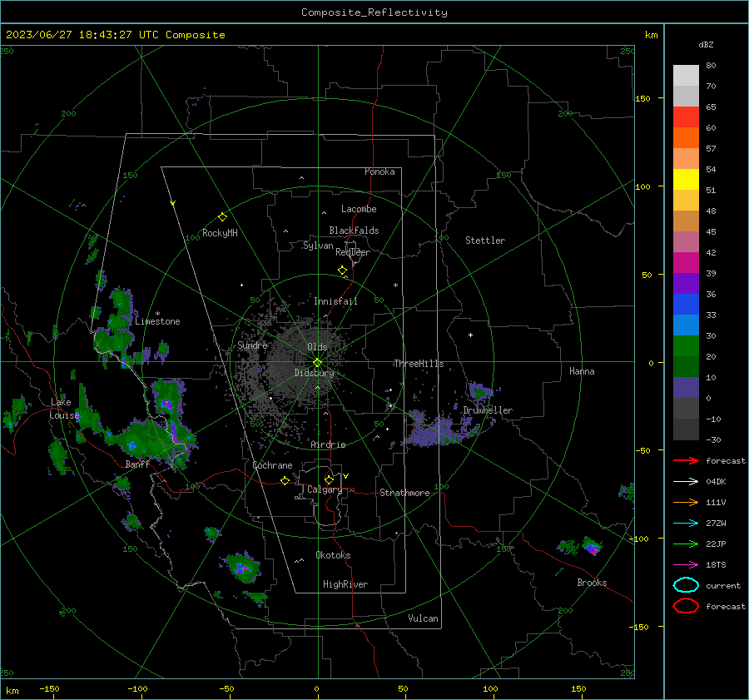Viewport: 749px width, 700px height.
Task: Click the magenta 18TS arrow icon
Action: (686, 565)
